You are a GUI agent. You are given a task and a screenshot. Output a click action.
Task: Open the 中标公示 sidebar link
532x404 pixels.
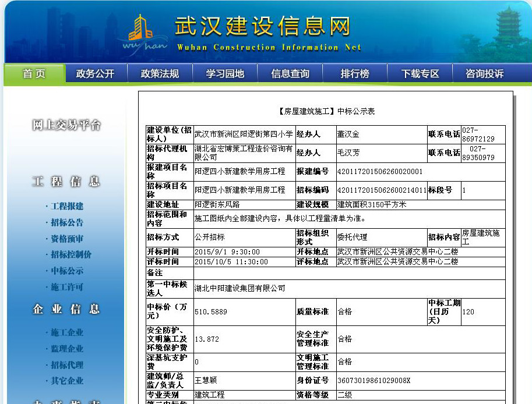point(66,271)
